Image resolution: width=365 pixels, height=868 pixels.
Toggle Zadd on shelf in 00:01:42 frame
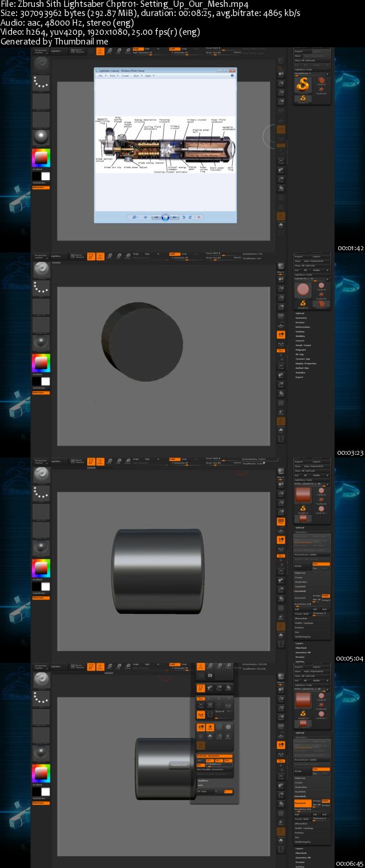click(175, 49)
